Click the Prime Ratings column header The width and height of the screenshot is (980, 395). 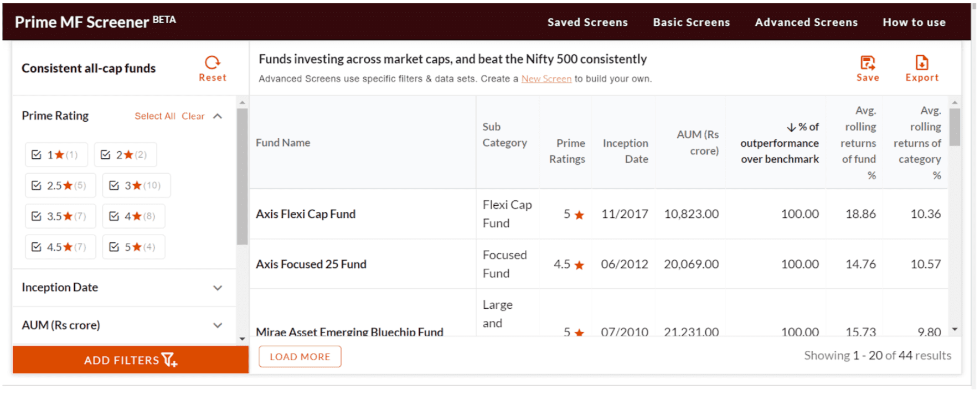567,151
